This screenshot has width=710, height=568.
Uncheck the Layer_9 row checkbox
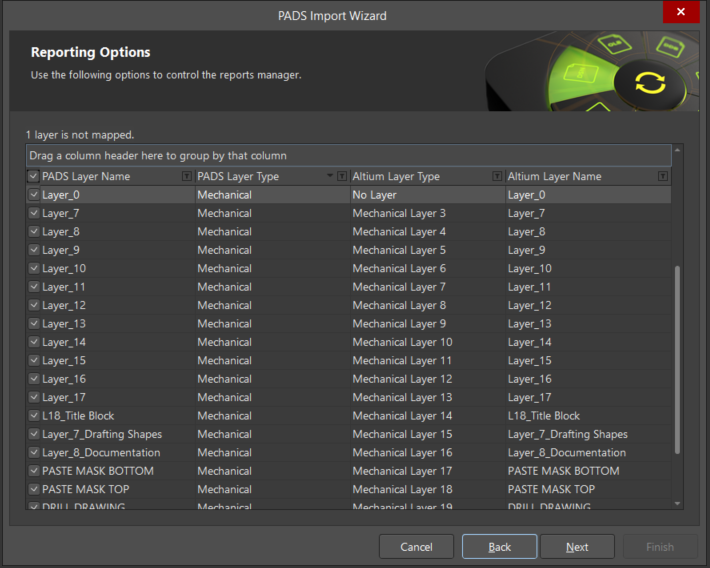point(34,250)
